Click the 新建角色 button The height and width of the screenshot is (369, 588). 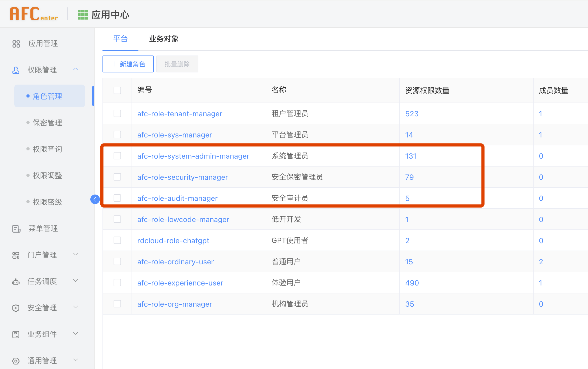(128, 64)
